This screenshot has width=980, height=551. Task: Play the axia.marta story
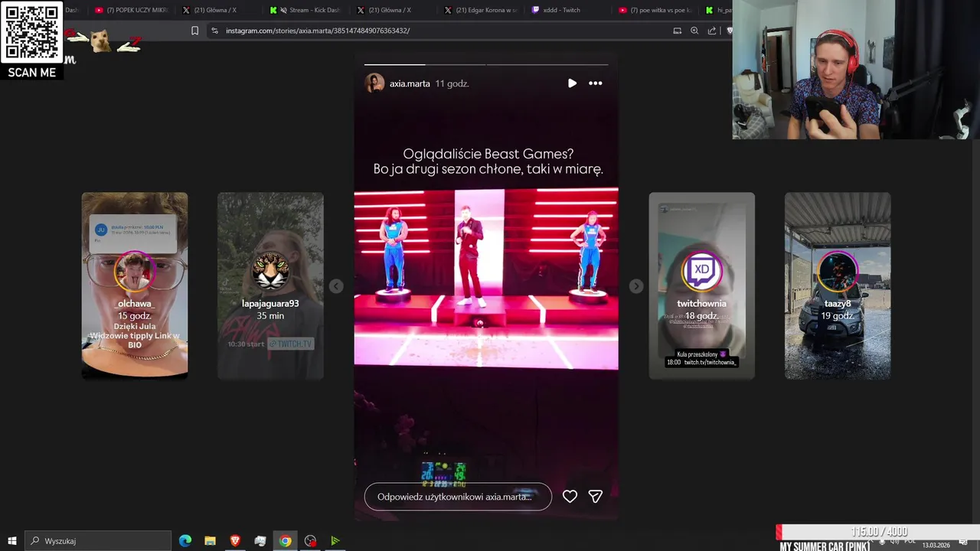572,83
